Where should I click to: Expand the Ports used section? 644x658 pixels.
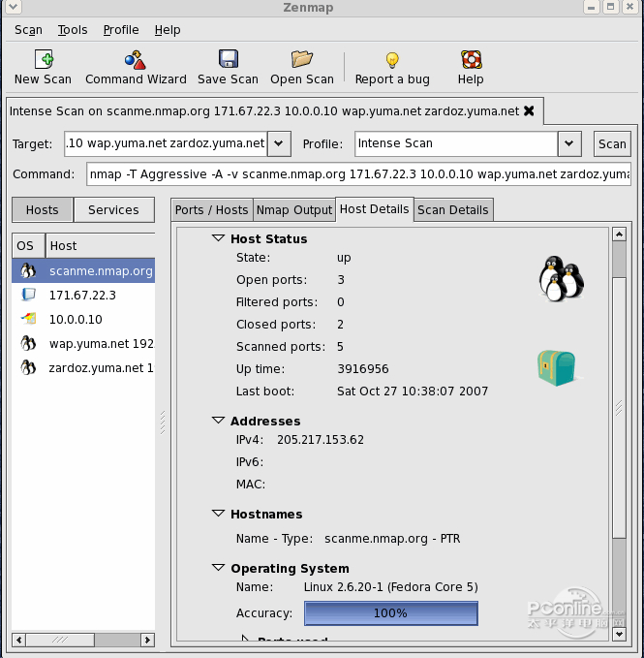pyautogui.click(x=246, y=639)
